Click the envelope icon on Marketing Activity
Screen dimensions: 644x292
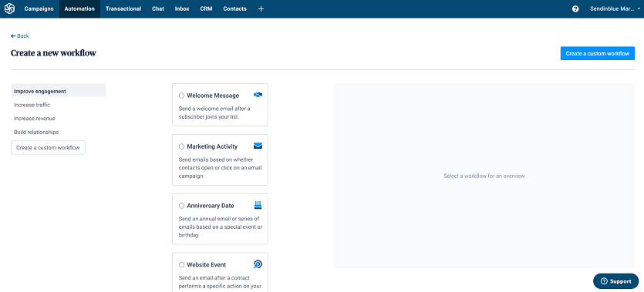point(258,146)
